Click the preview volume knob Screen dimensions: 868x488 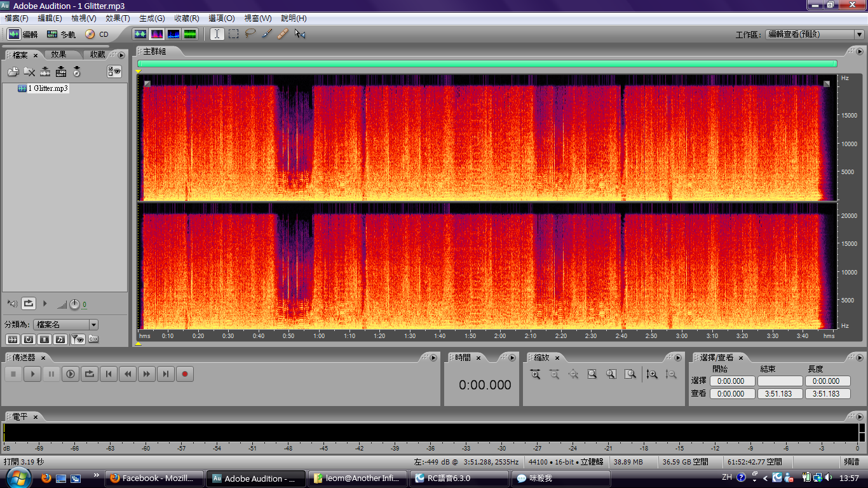point(74,304)
